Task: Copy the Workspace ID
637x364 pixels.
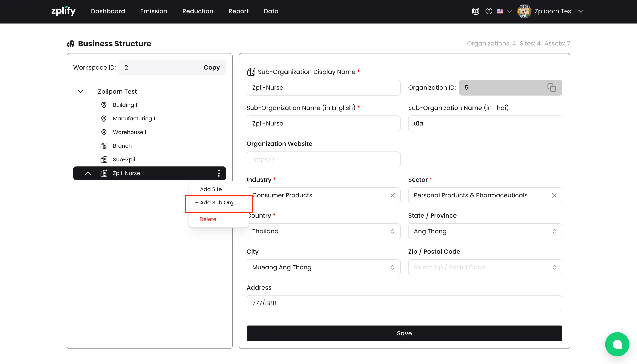Action: coord(212,67)
